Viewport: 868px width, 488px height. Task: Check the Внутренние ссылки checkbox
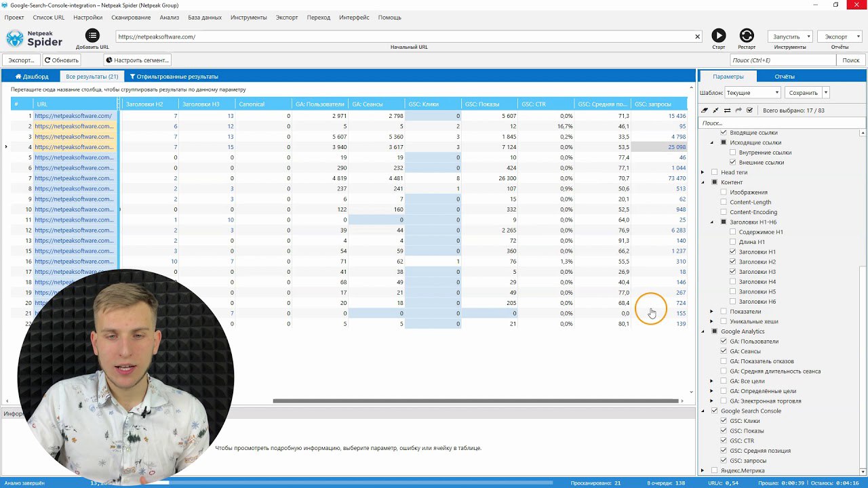732,152
